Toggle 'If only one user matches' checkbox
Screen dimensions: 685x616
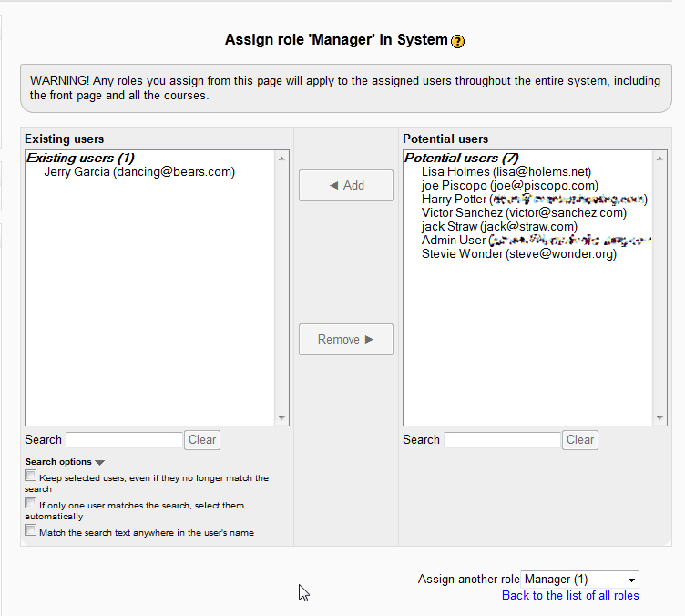tap(31, 503)
